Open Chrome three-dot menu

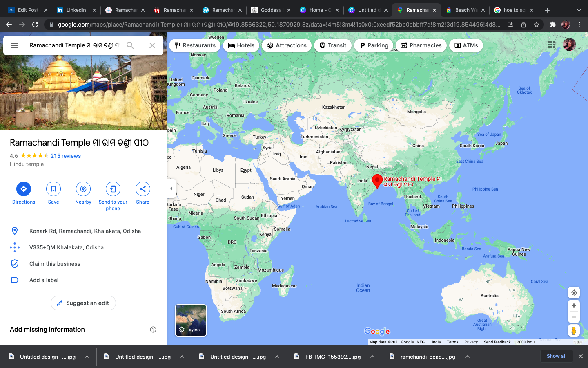click(x=579, y=25)
